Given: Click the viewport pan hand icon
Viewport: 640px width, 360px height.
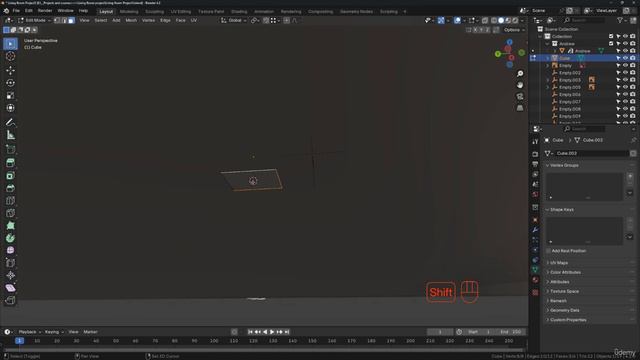Looking at the screenshot, I should click(520, 85).
